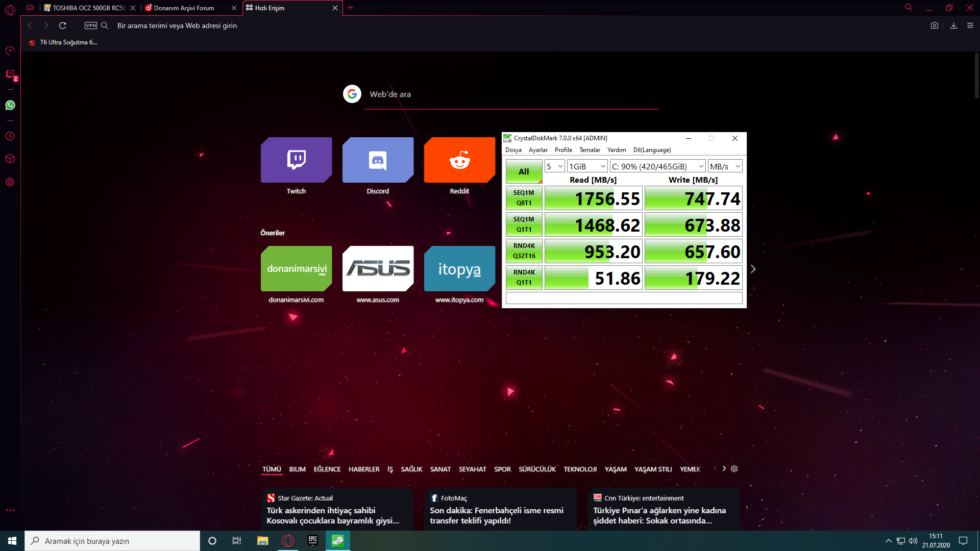
Task: Click the Easy Setup menu icon
Action: 970,26
